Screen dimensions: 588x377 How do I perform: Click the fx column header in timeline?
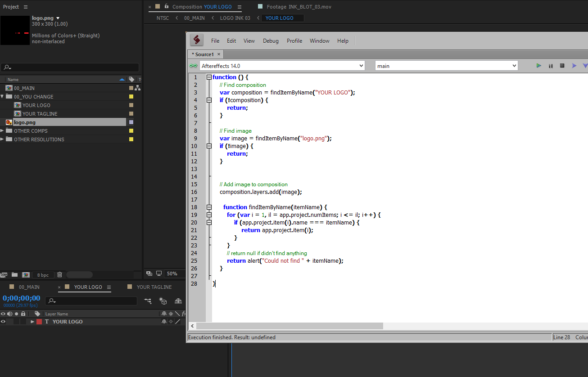pyautogui.click(x=184, y=314)
